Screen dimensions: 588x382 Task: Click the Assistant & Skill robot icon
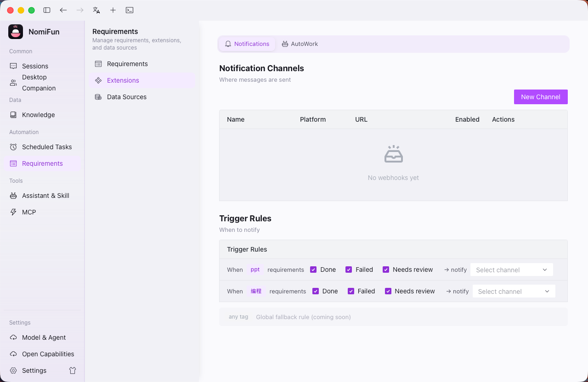point(13,196)
